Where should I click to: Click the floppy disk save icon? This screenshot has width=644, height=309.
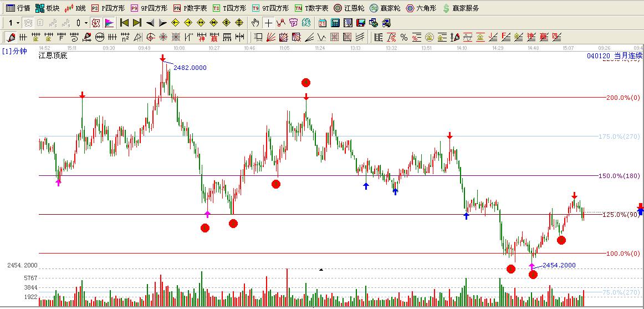361,23
